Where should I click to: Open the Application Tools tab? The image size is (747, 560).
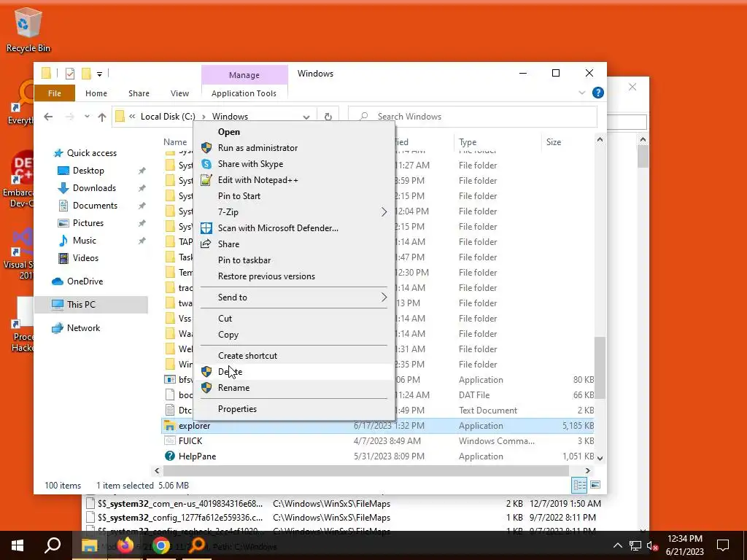(244, 93)
